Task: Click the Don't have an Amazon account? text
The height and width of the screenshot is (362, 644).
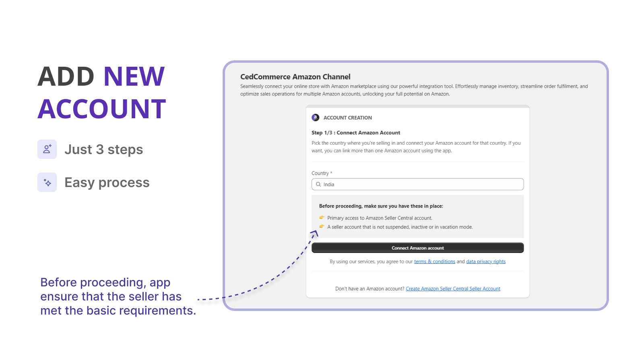Action: click(369, 289)
